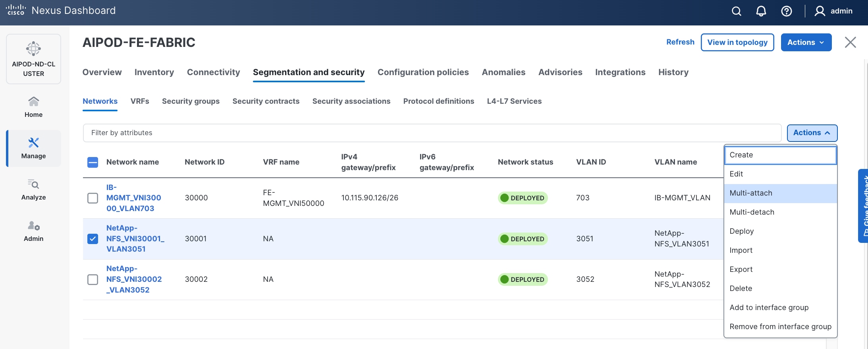Tick the NetApp-NFS_VNI30002_VLAN3052 row checkbox
Screen dimensions: 868x349
[93, 279]
